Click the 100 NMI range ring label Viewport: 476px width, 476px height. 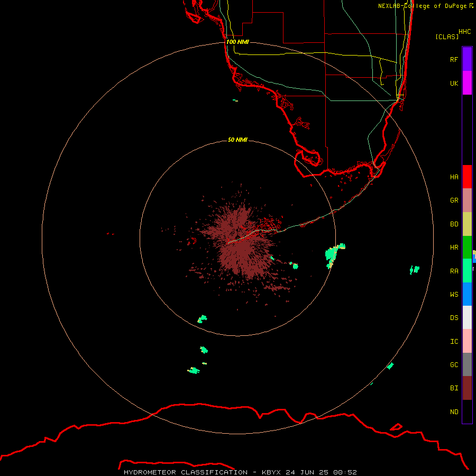[237, 42]
